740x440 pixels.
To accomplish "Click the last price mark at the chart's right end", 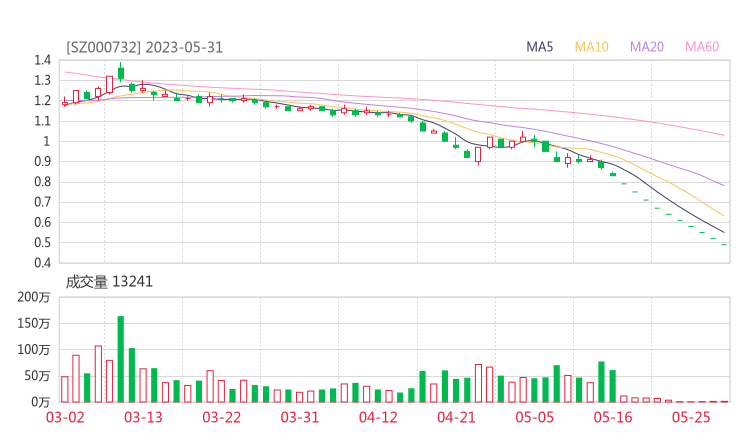I will click(x=724, y=245).
